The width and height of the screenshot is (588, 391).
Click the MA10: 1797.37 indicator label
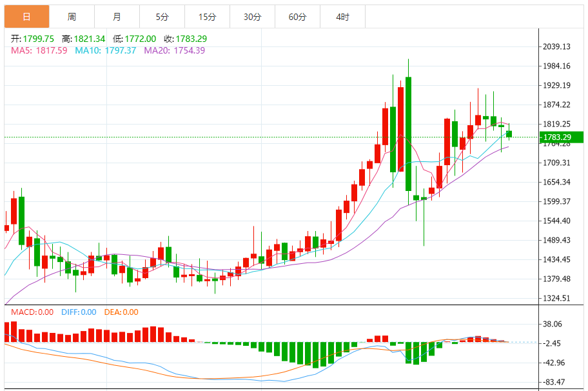(106, 50)
